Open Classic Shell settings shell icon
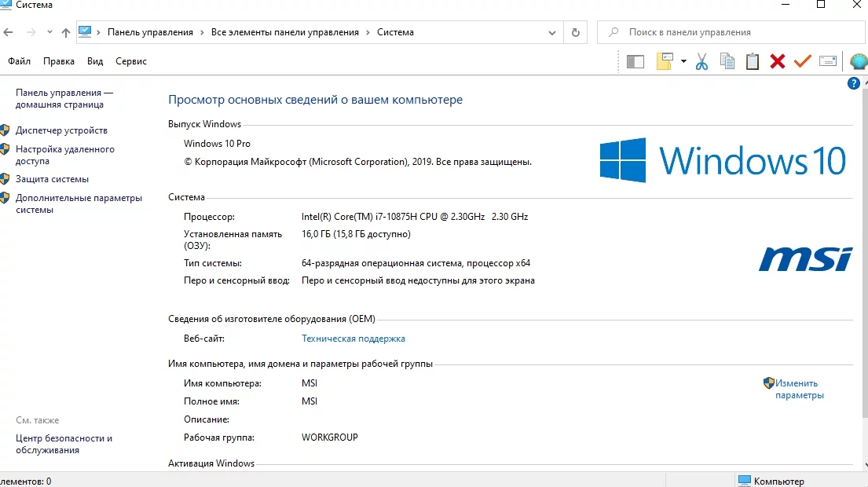 click(859, 61)
